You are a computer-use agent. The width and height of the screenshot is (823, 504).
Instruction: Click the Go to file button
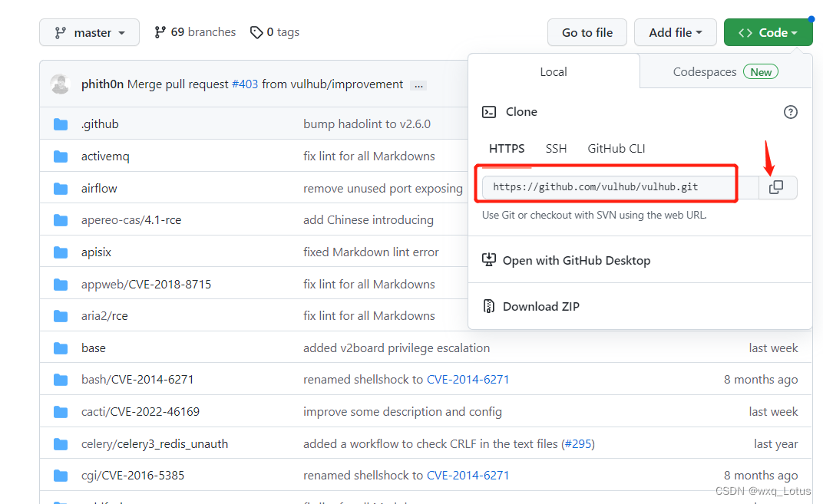click(587, 32)
